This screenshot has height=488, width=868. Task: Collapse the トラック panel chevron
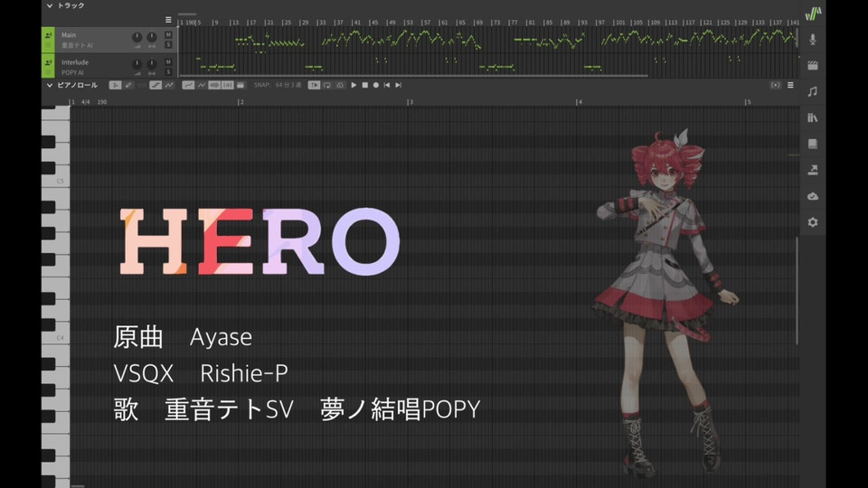pyautogui.click(x=49, y=5)
